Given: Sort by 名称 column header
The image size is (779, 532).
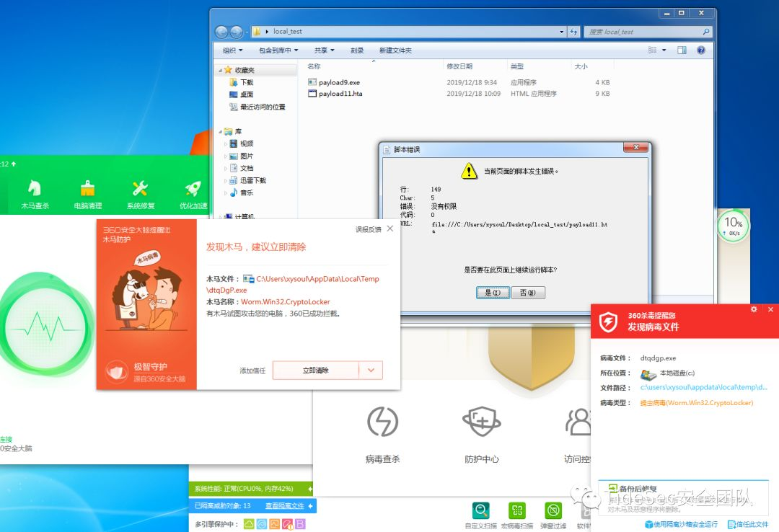Looking at the screenshot, I should point(314,66).
